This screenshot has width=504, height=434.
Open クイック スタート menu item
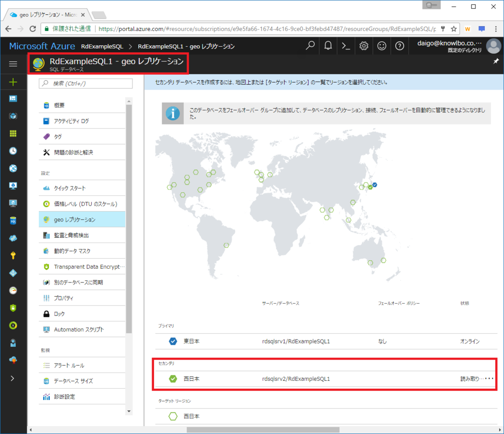(82, 188)
